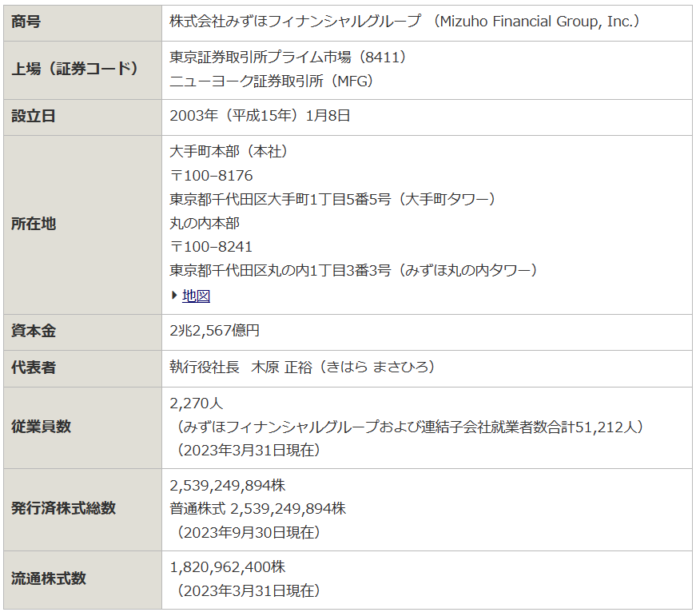Click the arrow beside 地図 link
This screenshot has height=616, width=696.
coord(174,295)
